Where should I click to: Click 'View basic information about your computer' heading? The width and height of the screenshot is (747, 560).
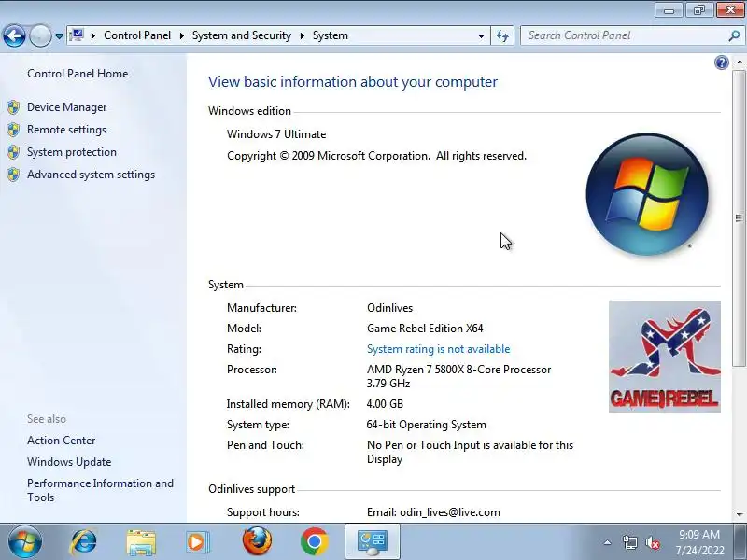pyautogui.click(x=353, y=82)
